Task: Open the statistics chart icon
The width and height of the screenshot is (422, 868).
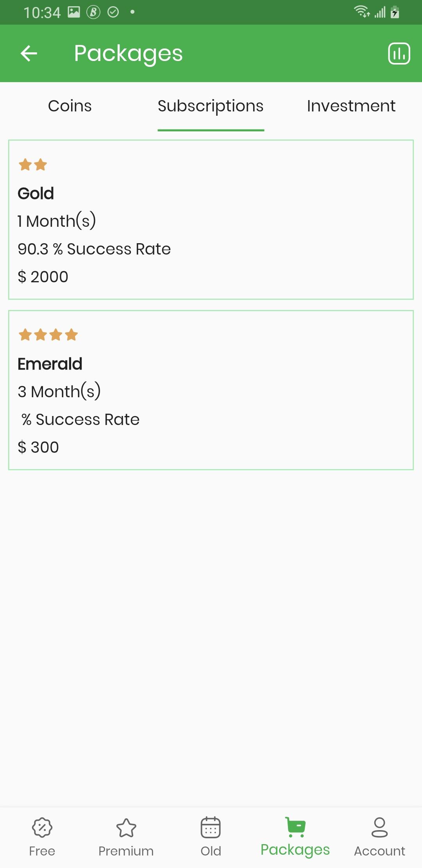Action: [x=399, y=54]
